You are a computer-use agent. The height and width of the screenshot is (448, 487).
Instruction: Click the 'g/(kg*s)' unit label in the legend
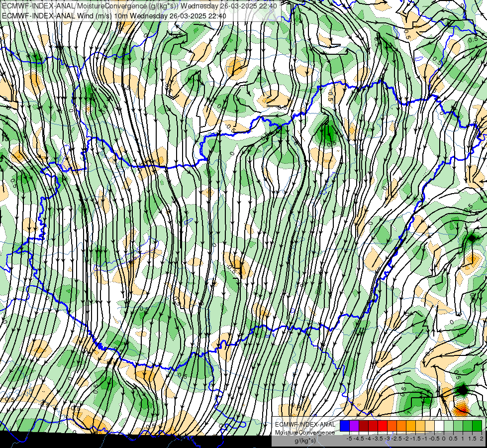[305, 441]
